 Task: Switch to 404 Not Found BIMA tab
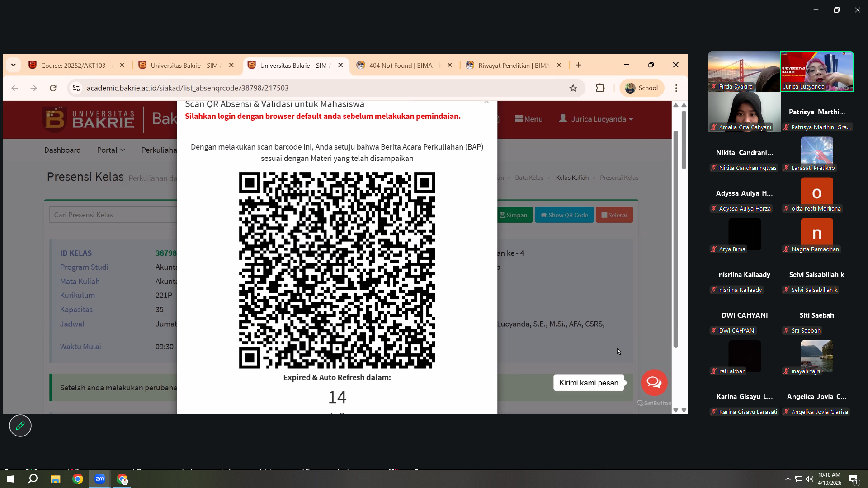(x=405, y=65)
